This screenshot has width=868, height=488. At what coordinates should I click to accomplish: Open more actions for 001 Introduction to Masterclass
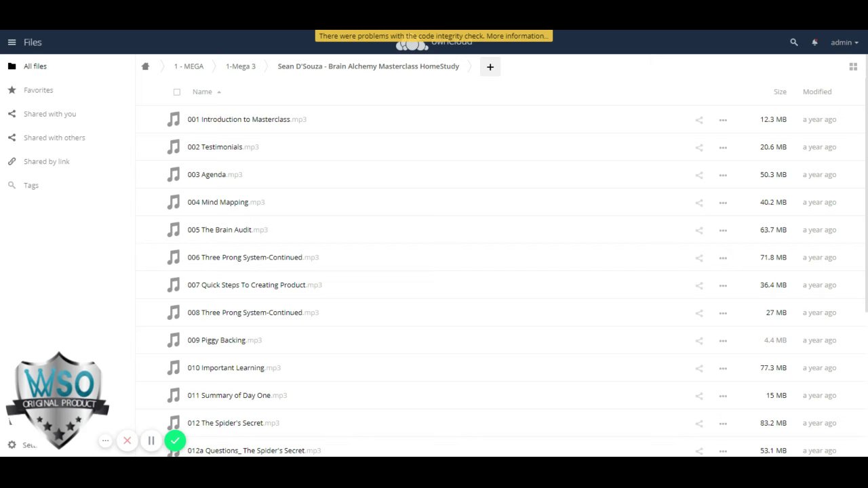point(723,120)
